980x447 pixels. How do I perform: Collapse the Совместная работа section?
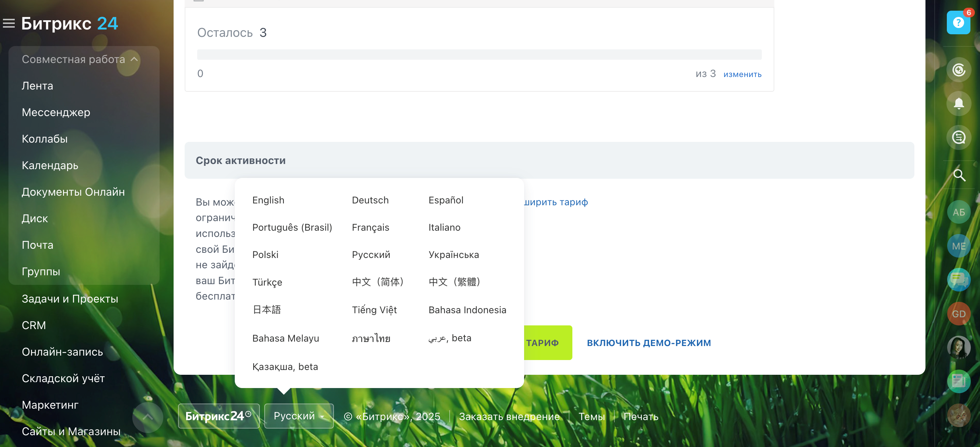[x=80, y=59]
